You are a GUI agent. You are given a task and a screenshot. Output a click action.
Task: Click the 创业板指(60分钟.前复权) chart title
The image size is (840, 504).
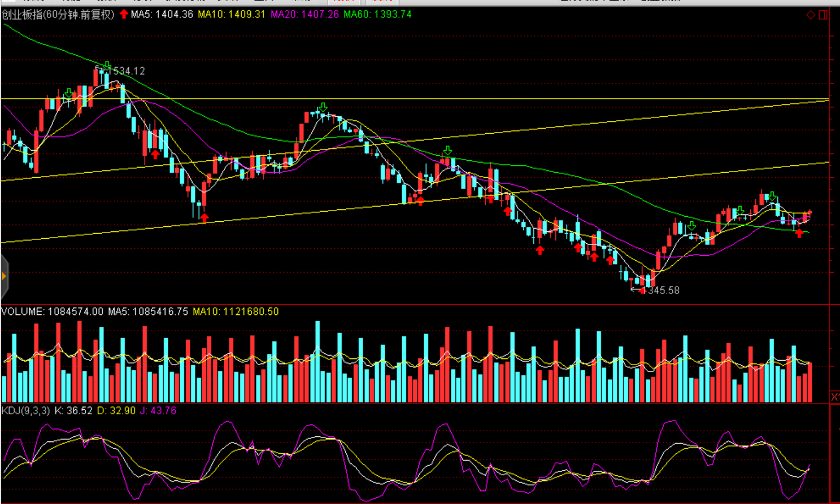(x=58, y=14)
